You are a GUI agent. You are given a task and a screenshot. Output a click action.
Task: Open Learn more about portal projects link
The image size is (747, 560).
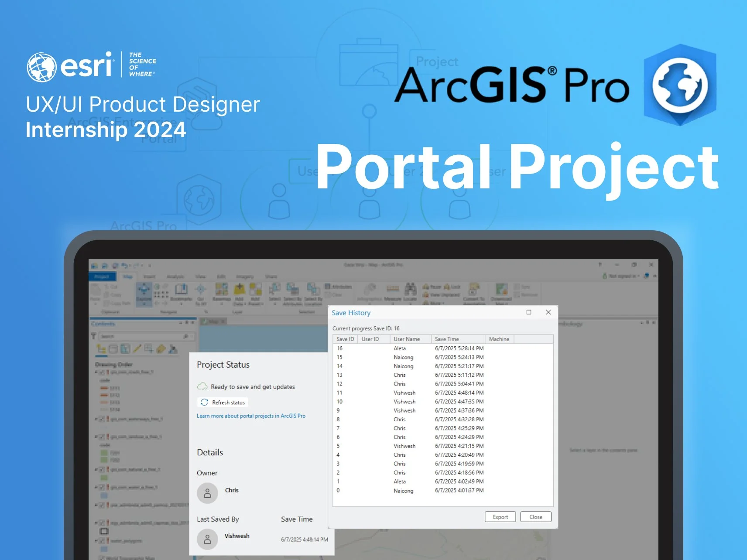tap(251, 416)
